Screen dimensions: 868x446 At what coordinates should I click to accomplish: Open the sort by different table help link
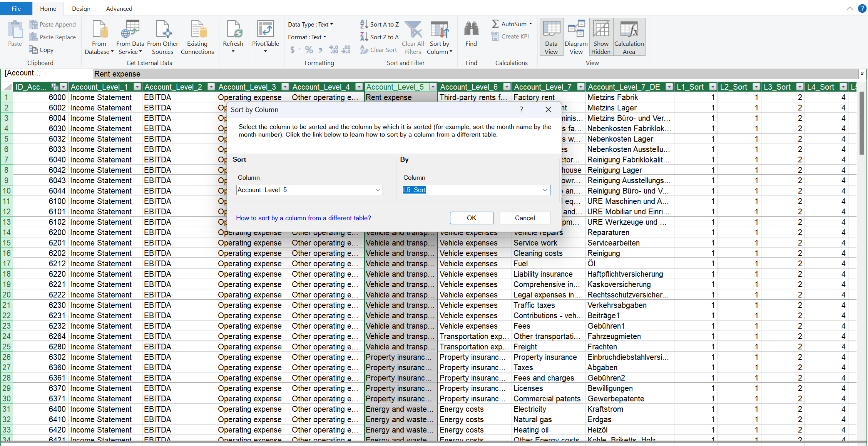pyautogui.click(x=303, y=218)
